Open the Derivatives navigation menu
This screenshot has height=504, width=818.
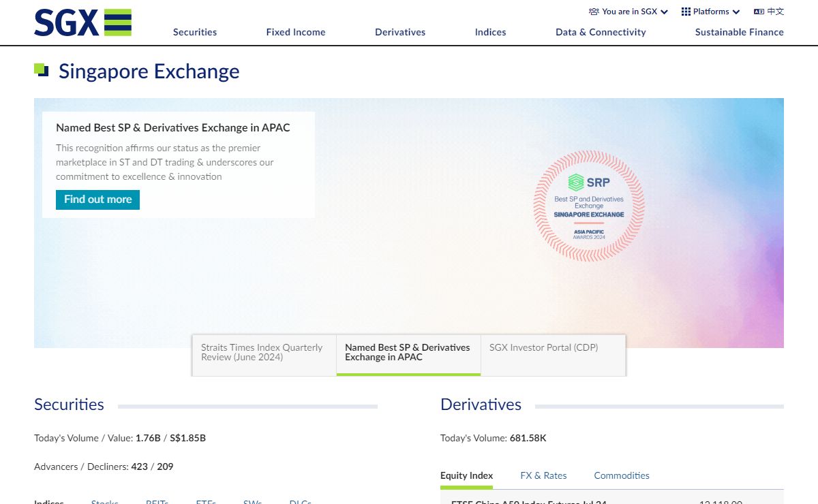400,32
